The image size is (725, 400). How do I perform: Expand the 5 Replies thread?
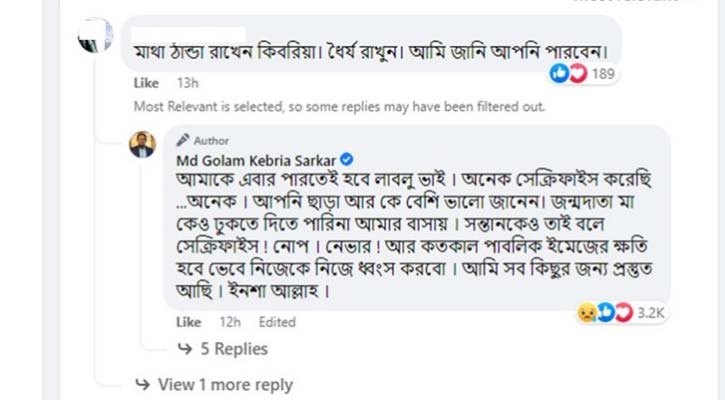(x=233, y=349)
